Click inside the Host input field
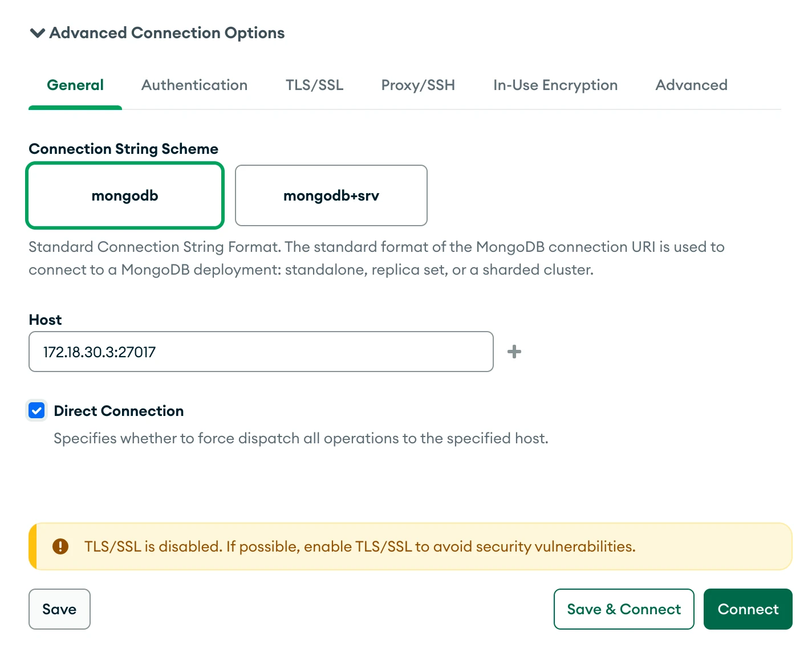 point(261,352)
